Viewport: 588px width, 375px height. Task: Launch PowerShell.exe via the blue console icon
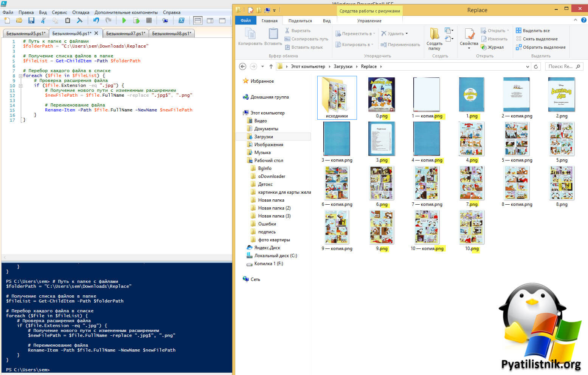pos(182,21)
